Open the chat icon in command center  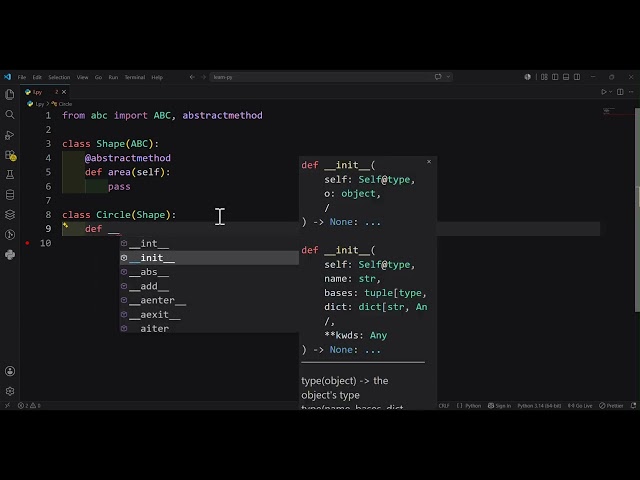click(438, 77)
